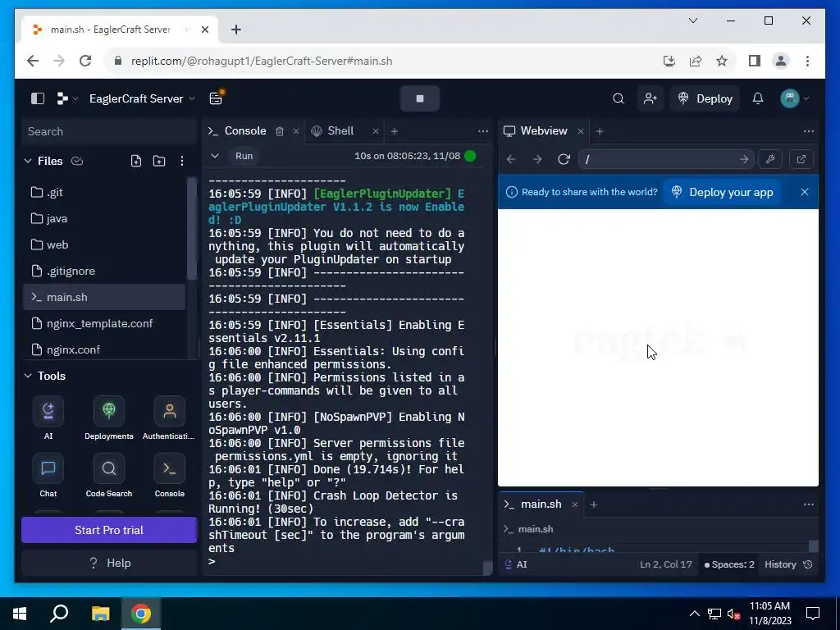The image size is (840, 630).
Task: Click the invite collaborators icon
Action: pyautogui.click(x=651, y=98)
